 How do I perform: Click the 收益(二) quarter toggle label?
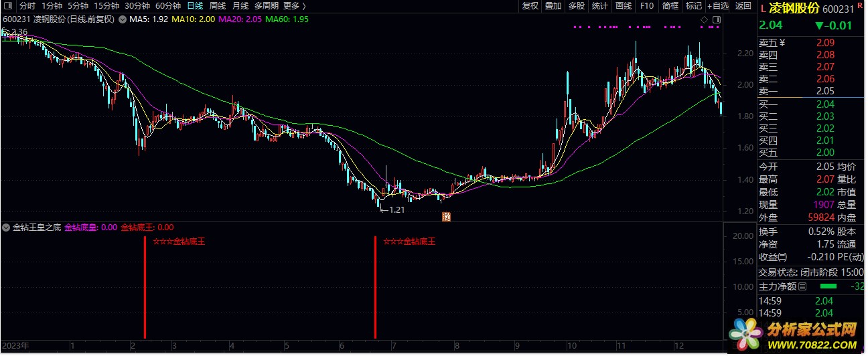click(773, 258)
